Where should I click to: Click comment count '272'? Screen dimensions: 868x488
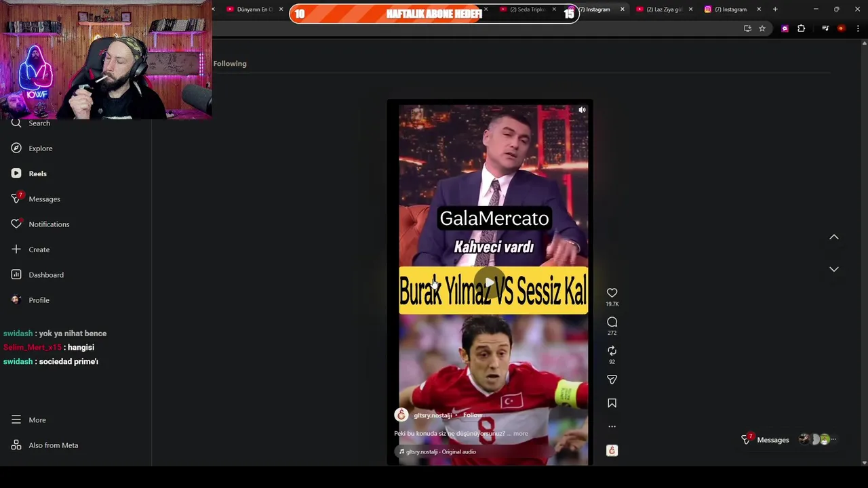[612, 333]
